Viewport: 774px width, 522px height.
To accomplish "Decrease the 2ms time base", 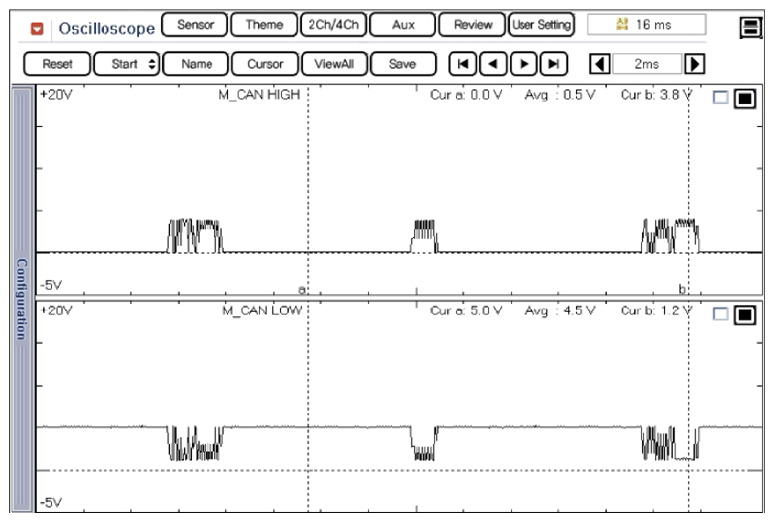I will click(x=600, y=64).
